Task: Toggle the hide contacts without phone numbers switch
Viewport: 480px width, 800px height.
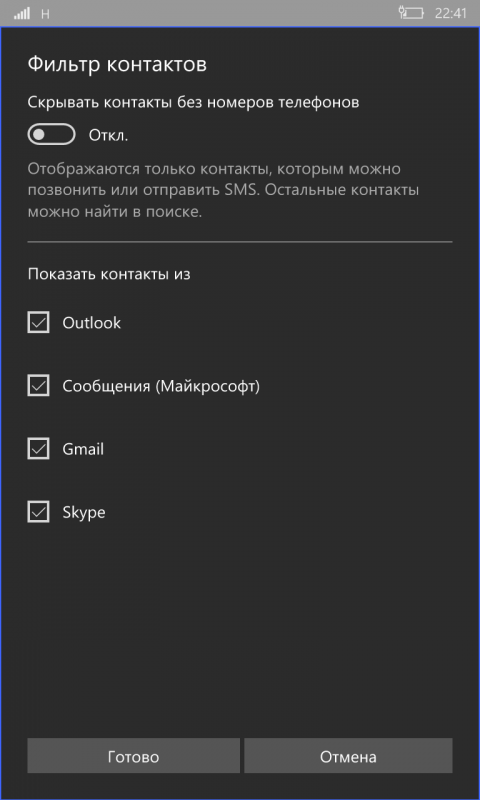Action: [52, 135]
